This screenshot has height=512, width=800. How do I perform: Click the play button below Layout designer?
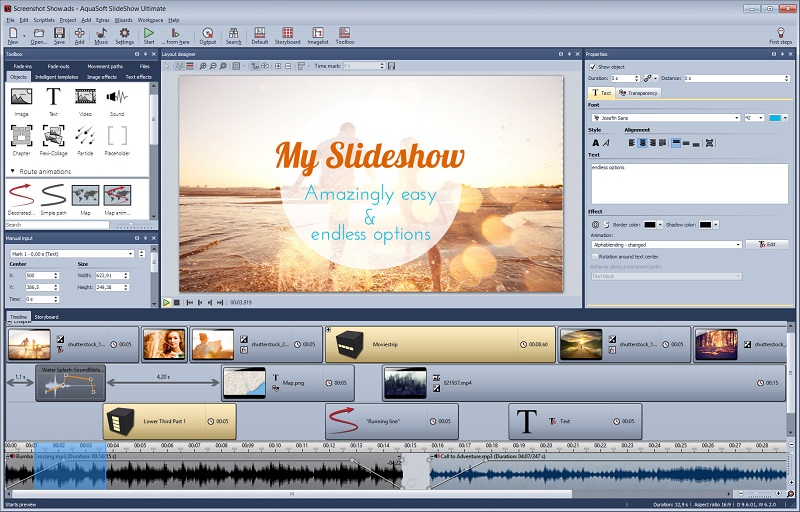click(166, 302)
